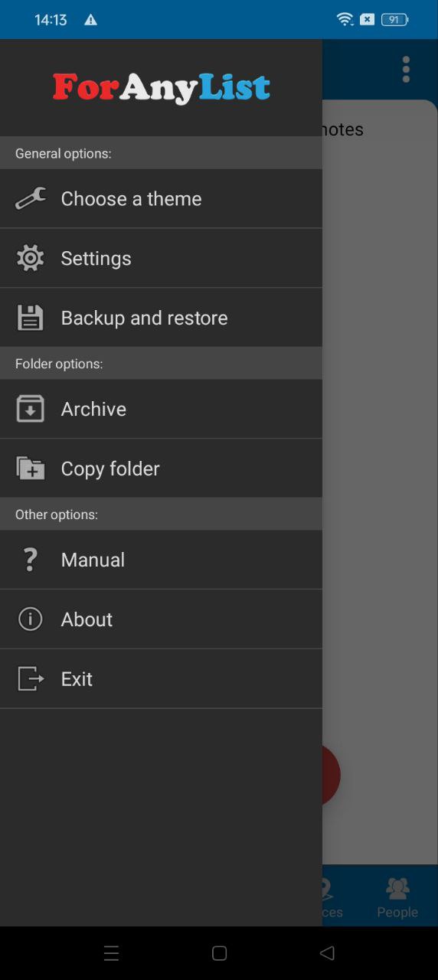Open Settings from the drawer
This screenshot has width=438, height=980.
161,259
